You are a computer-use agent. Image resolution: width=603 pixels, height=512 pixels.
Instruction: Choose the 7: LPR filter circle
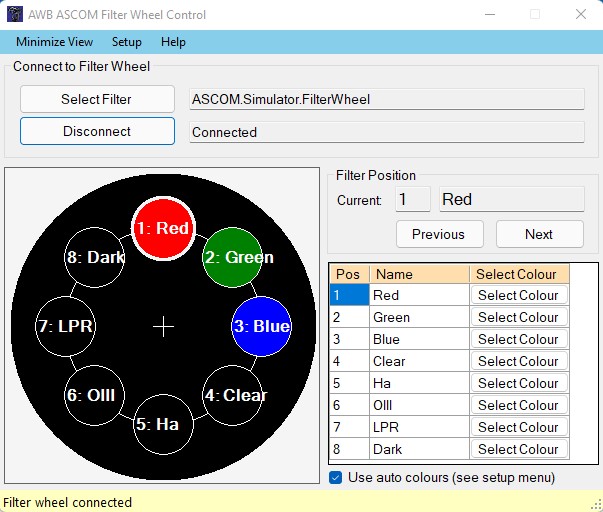point(65,326)
